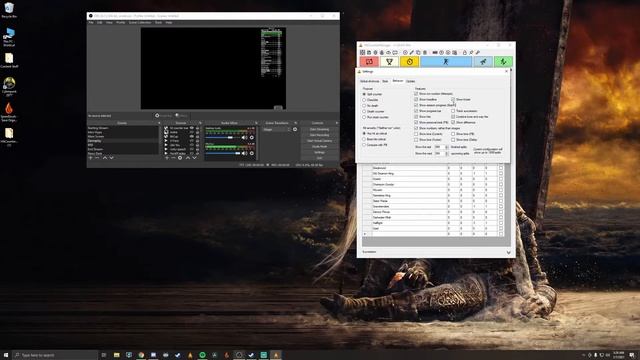Open Google Chrome from the taskbar
This screenshot has height=360, width=640.
pyautogui.click(x=141, y=355)
